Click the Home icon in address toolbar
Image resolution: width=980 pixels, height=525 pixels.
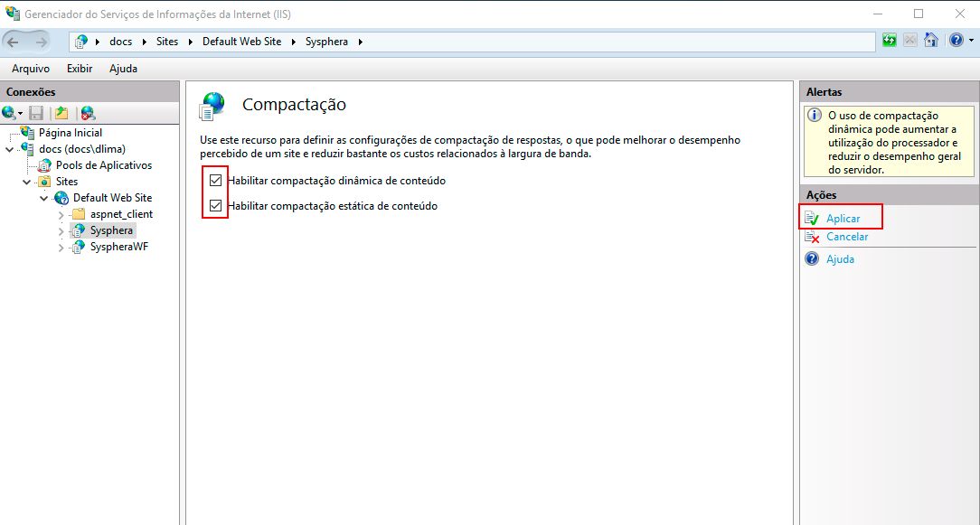[x=931, y=41]
